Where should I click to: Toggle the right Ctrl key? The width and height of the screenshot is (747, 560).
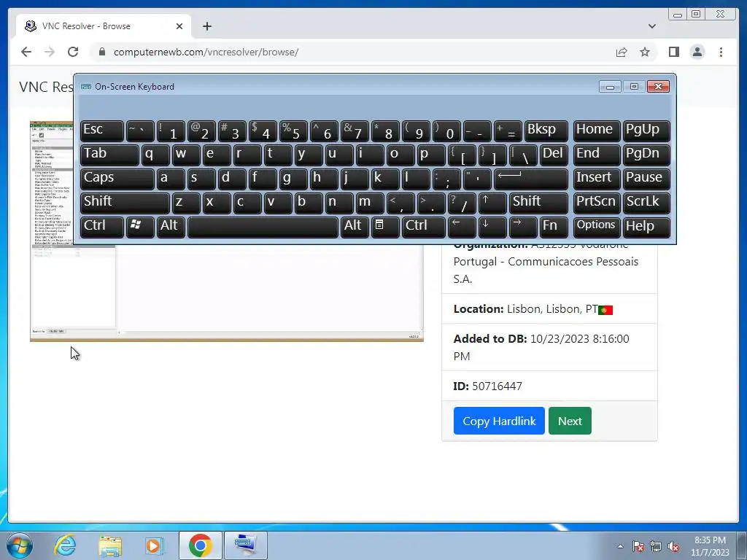[x=424, y=227]
